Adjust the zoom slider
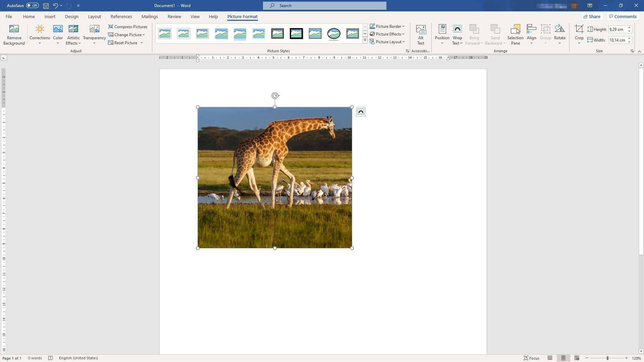Image resolution: width=644 pixels, height=362 pixels. coord(607,358)
